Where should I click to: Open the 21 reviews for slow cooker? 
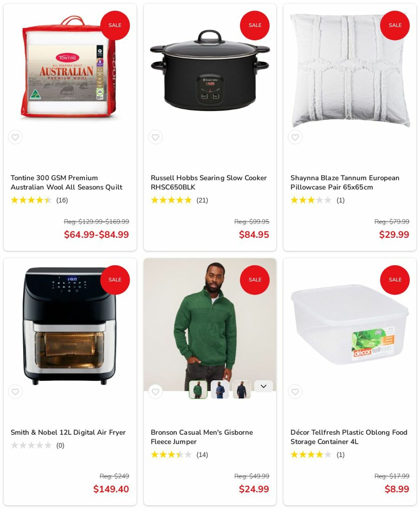coord(202,200)
